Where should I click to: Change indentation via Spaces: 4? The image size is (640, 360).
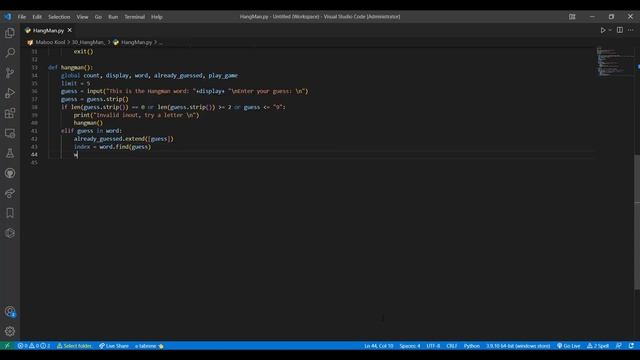pos(410,346)
